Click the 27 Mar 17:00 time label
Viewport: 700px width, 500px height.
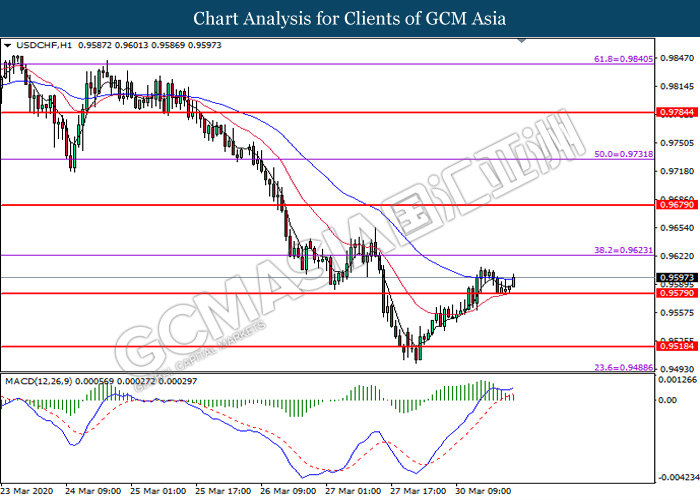[418, 491]
